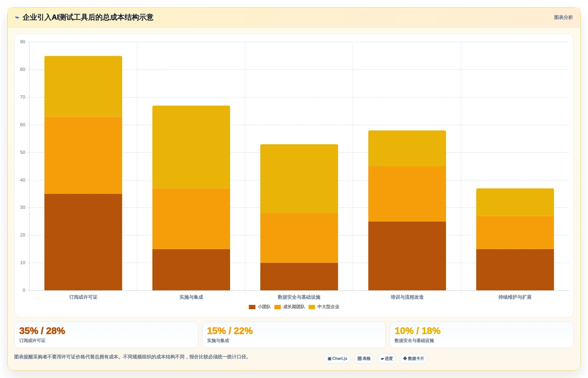Click the 数据安全与基础设施 x-axis label
Image resolution: width=588 pixels, height=378 pixels.
299,297
